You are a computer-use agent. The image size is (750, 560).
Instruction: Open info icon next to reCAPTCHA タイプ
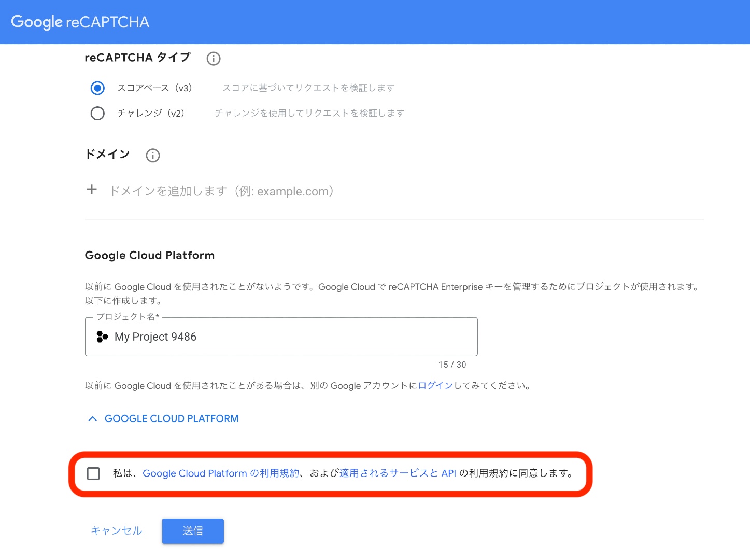(214, 59)
